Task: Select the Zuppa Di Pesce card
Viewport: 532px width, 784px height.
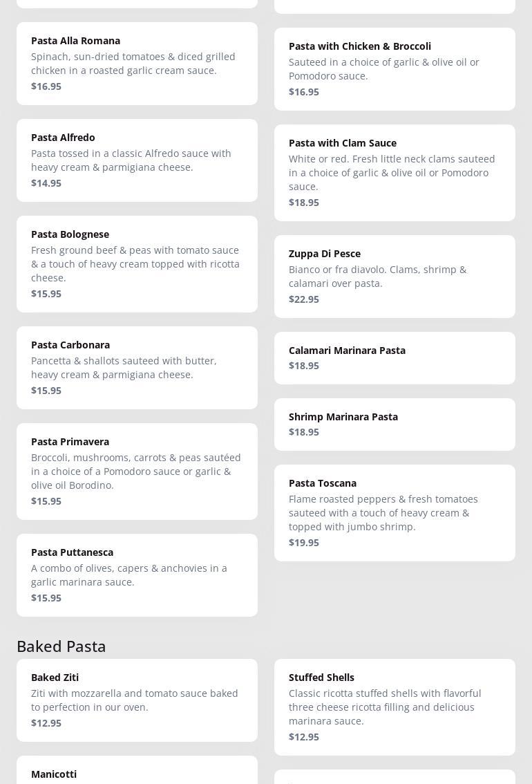Action: click(395, 276)
